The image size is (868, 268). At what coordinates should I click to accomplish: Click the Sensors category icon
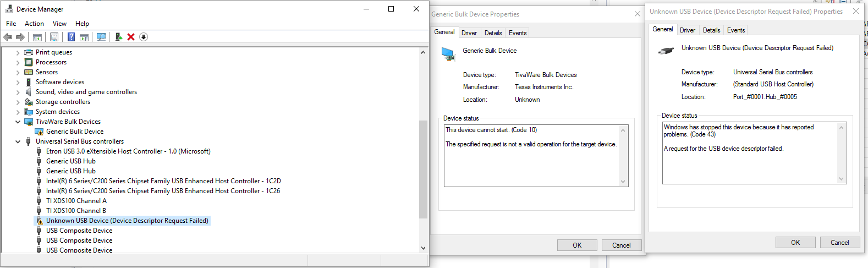(29, 72)
